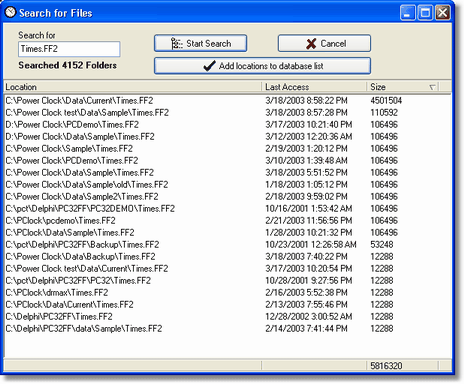Click the Cancel button
This screenshot has height=384, width=464.
pyautogui.click(x=324, y=43)
